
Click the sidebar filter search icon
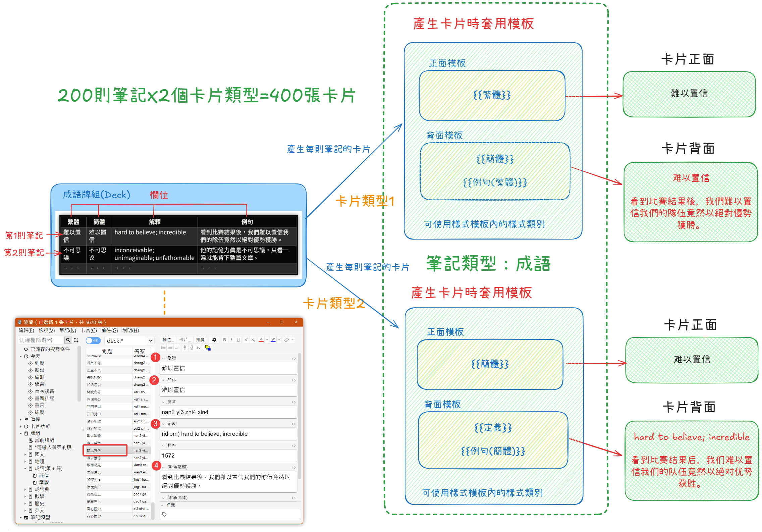[x=68, y=340]
